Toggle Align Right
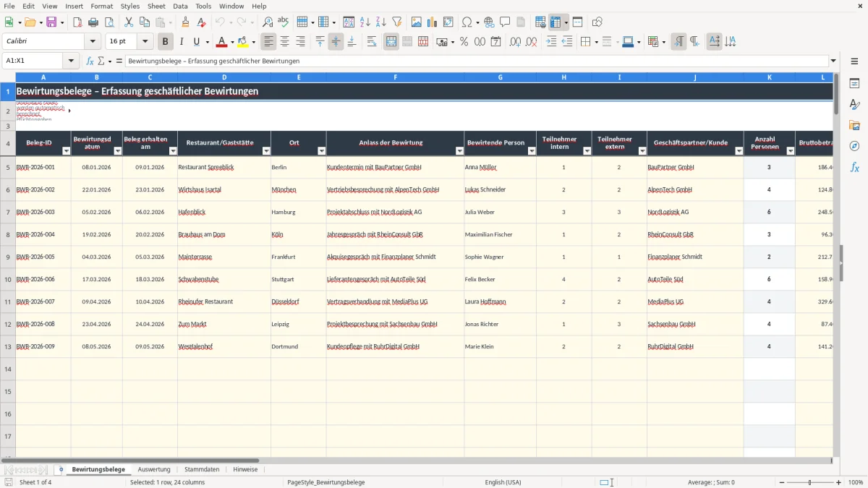This screenshot has height=488, width=868. [300, 42]
